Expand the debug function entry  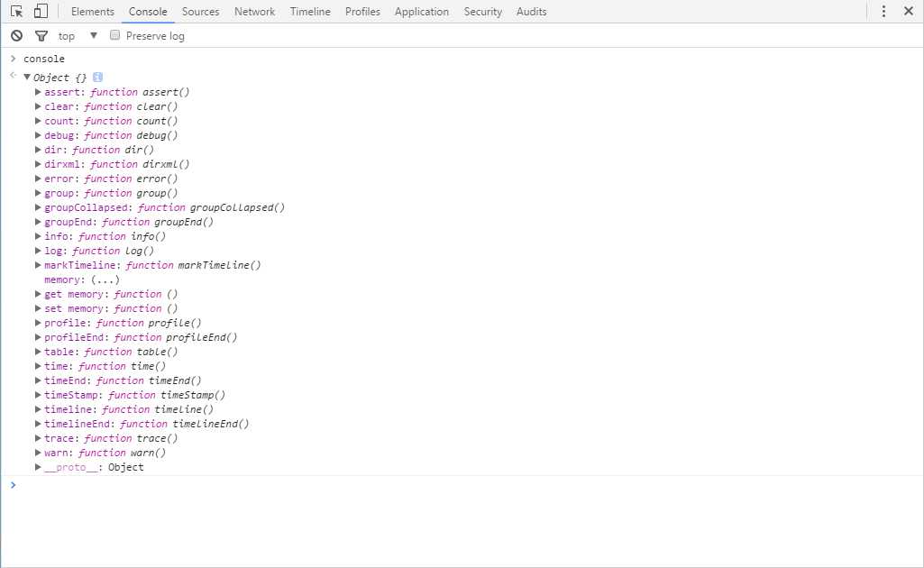pos(38,135)
